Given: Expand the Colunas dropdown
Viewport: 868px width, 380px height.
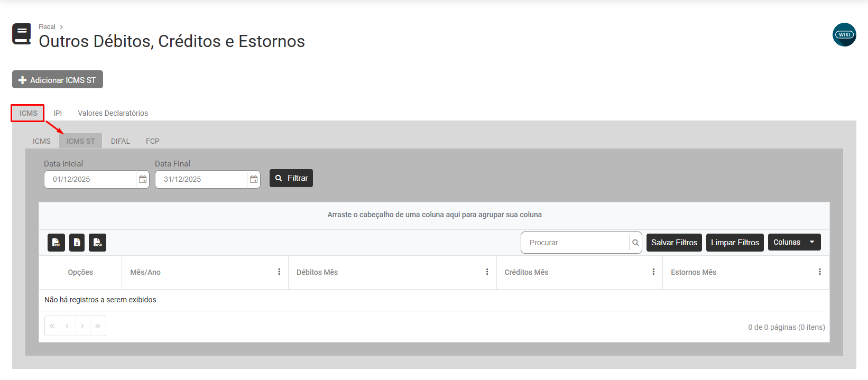Looking at the screenshot, I should pyautogui.click(x=794, y=242).
